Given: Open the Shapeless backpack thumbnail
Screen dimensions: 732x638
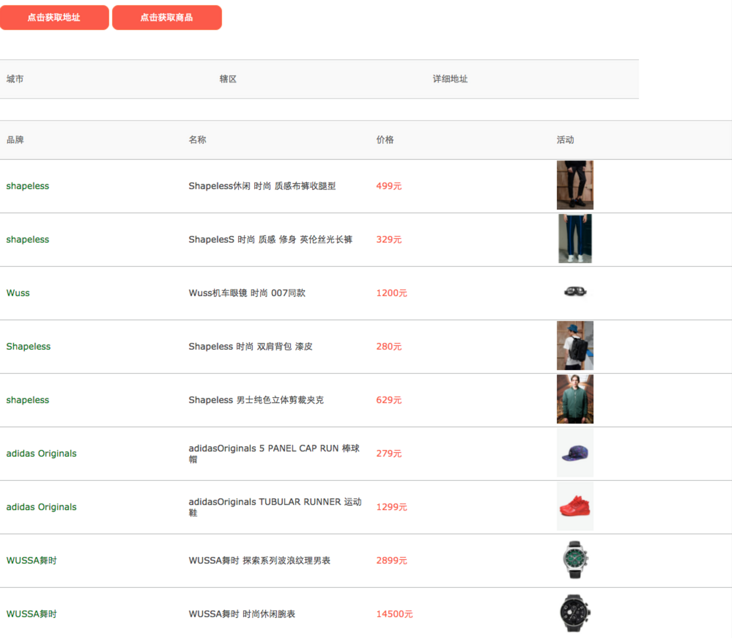Looking at the screenshot, I should coord(575,345).
